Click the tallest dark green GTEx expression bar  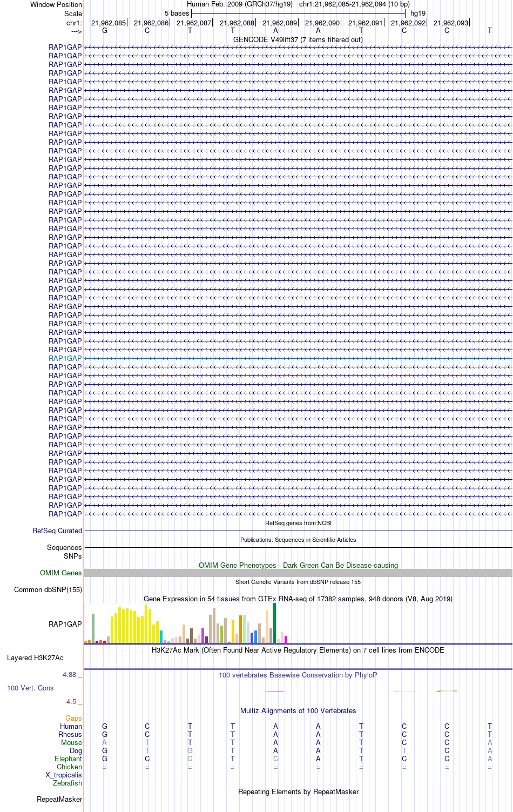[x=274, y=623]
